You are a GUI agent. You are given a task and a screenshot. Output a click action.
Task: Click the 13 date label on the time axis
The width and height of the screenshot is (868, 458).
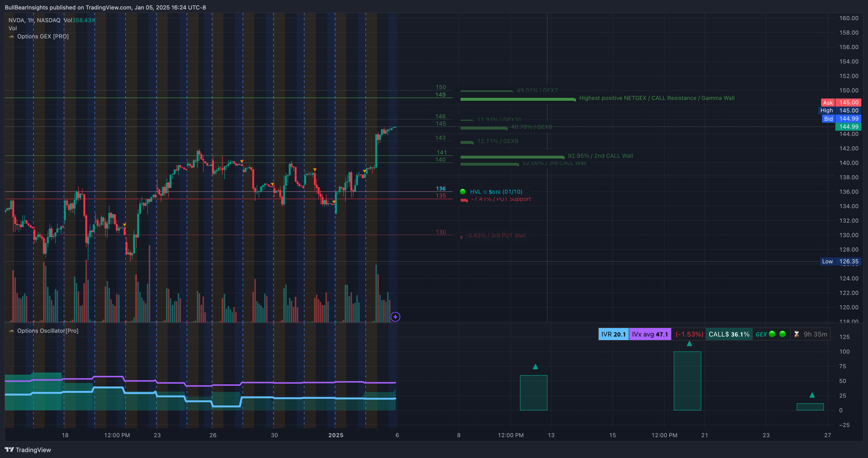pyautogui.click(x=551, y=435)
